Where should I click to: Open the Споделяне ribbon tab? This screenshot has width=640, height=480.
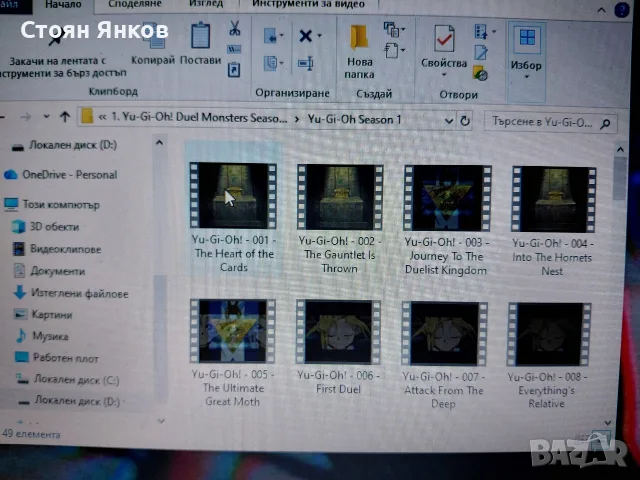pyautogui.click(x=135, y=4)
